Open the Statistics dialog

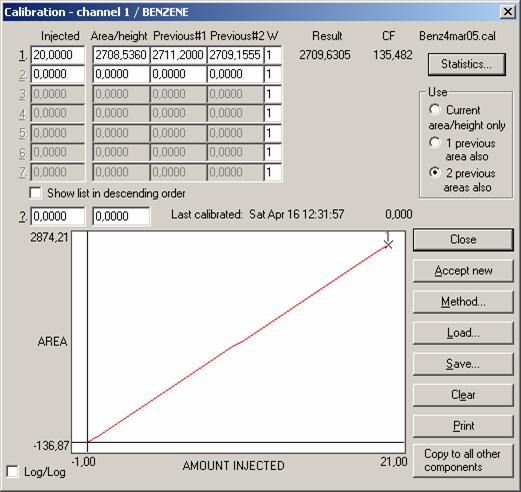(x=467, y=64)
